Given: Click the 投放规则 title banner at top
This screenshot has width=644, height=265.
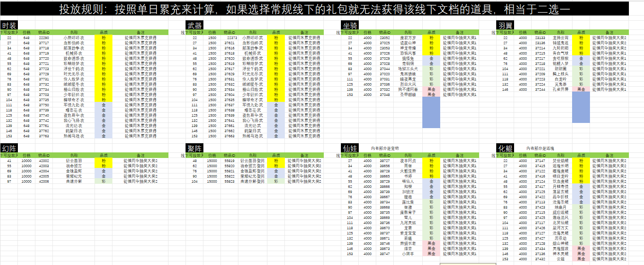Looking at the screenshot, I should tap(314, 9).
